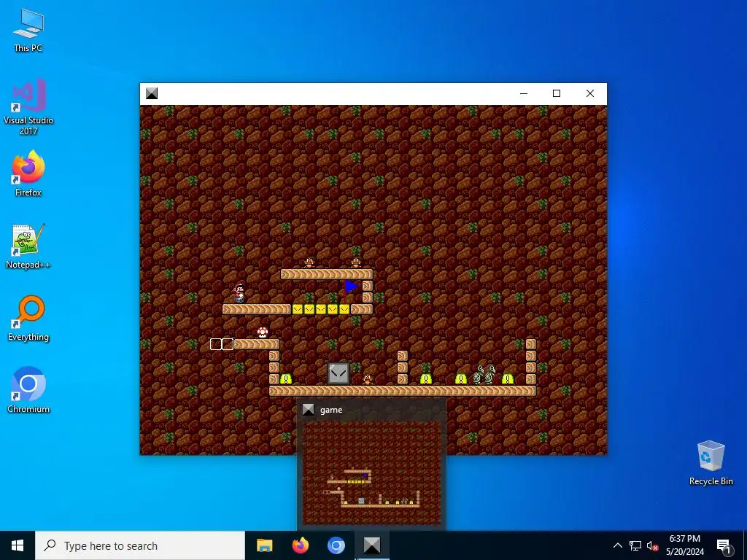The image size is (747, 560).
Task: Select the Notepad++ desktop shortcut
Action: (x=28, y=246)
